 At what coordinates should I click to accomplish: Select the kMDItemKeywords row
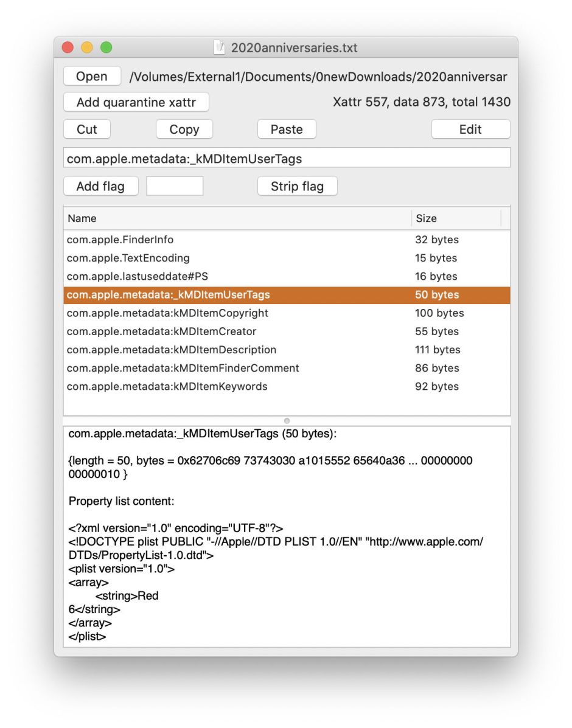pyautogui.click(x=237, y=386)
